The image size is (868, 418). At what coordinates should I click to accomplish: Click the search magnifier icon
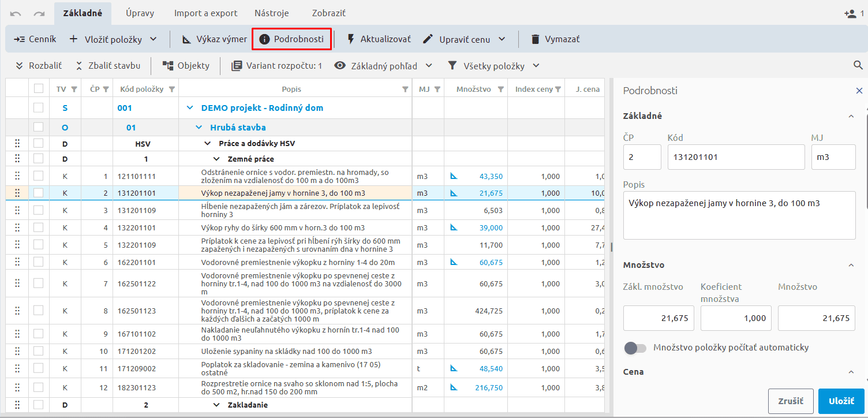coord(858,65)
